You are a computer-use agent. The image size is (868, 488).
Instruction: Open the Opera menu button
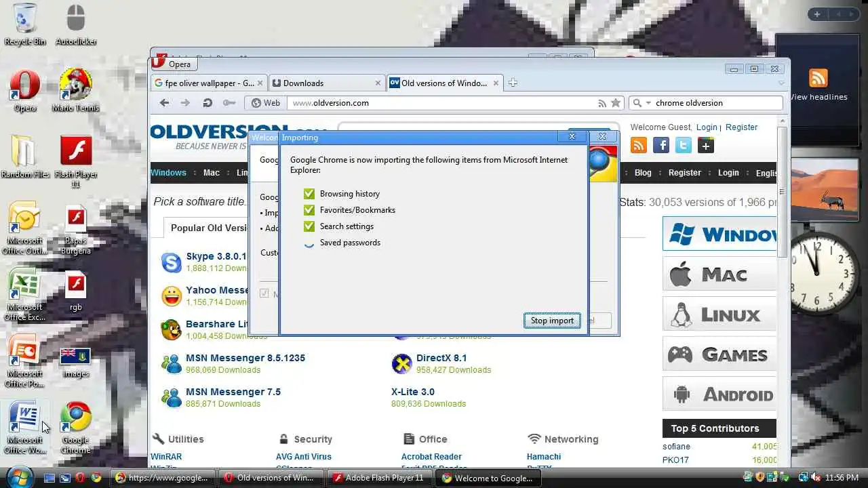click(x=174, y=64)
